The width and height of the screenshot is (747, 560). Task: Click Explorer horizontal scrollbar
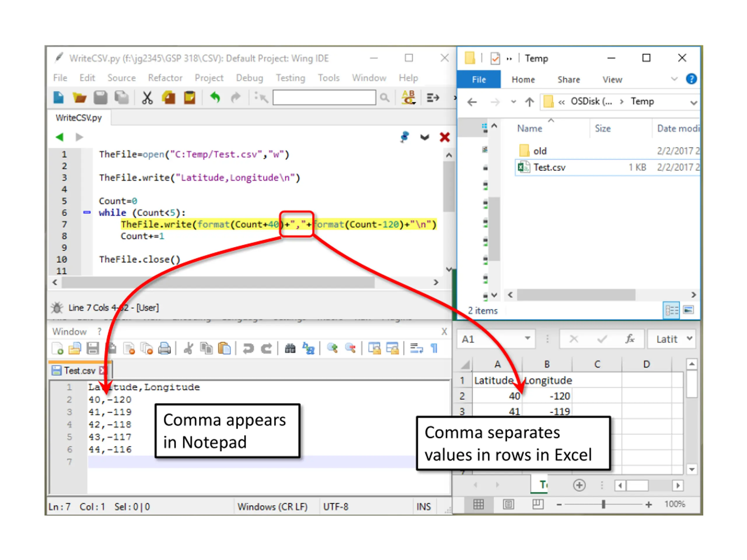point(576,295)
